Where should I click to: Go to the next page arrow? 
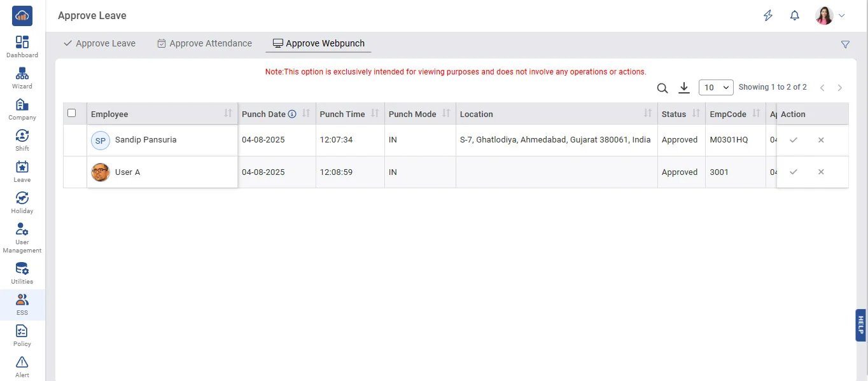point(840,88)
